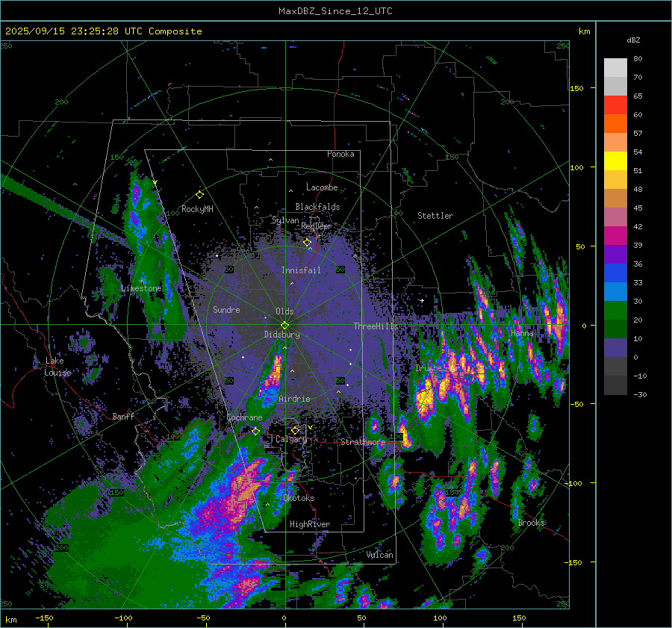Pick the magenta 39–42 dBZ legend swatch

click(x=615, y=236)
